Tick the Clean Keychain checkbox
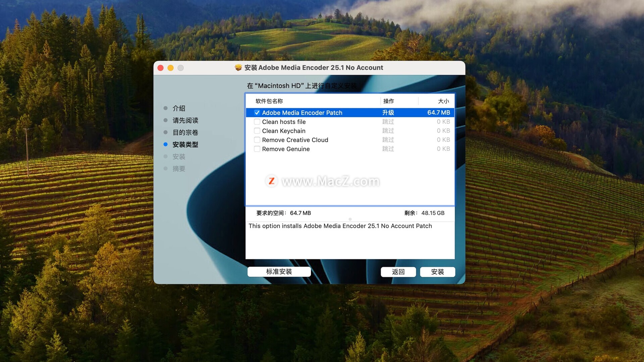 pyautogui.click(x=257, y=131)
